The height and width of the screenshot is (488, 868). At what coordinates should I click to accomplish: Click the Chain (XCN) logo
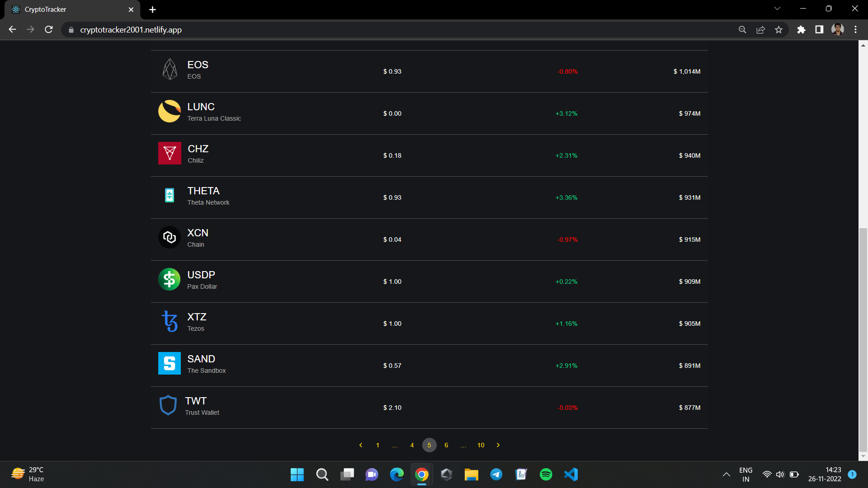170,237
